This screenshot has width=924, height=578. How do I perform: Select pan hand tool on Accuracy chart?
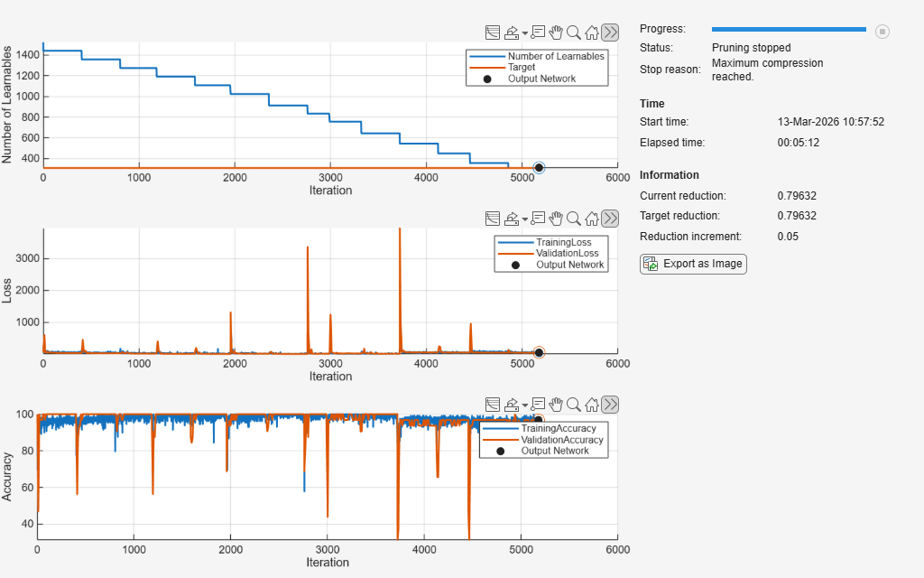[x=556, y=405]
